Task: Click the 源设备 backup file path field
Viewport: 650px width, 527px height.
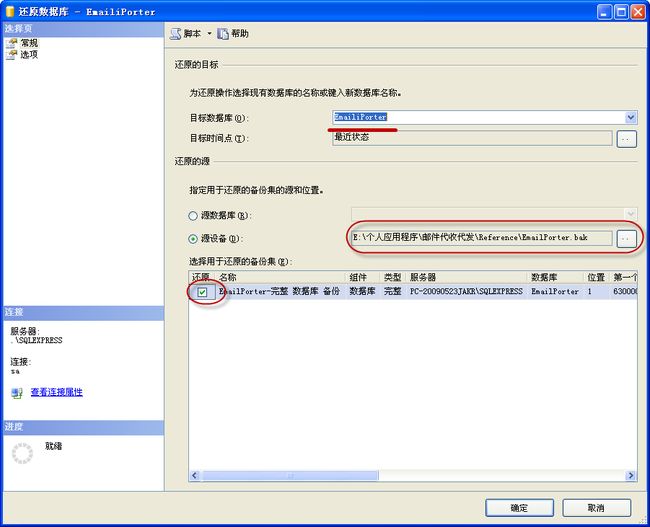Action: (x=482, y=238)
